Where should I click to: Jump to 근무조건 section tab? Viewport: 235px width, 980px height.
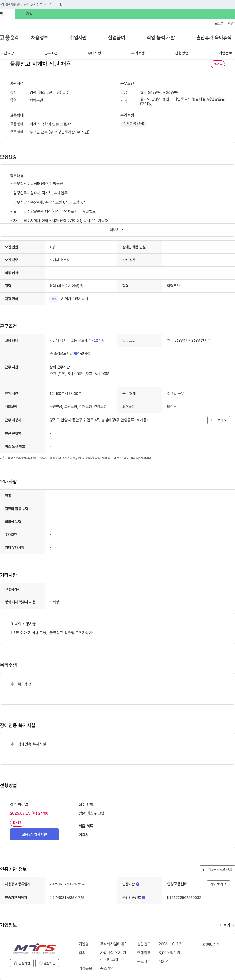(51, 53)
